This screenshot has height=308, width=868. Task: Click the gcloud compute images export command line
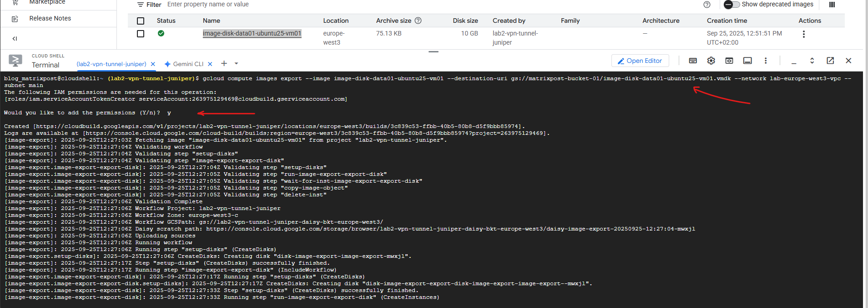pyautogui.click(x=428, y=82)
